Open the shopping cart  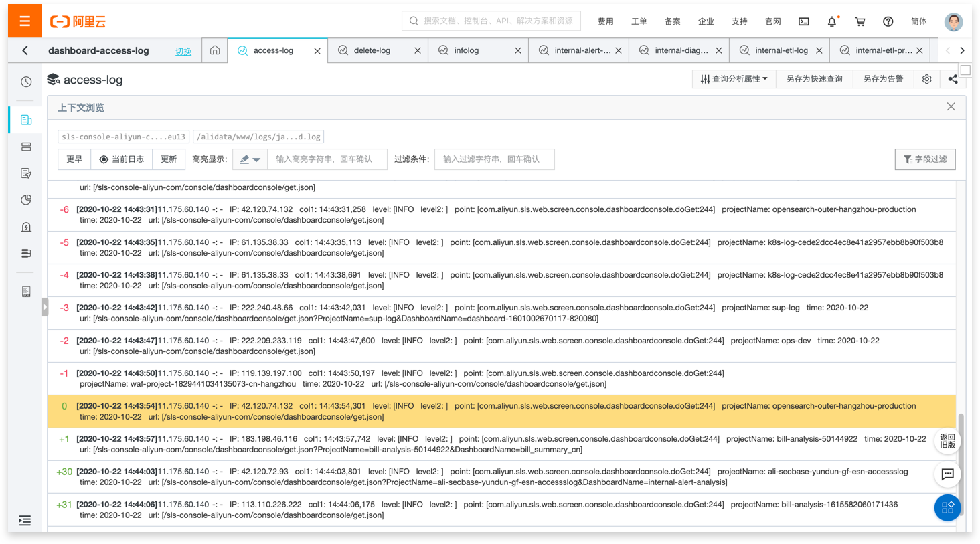[860, 21]
